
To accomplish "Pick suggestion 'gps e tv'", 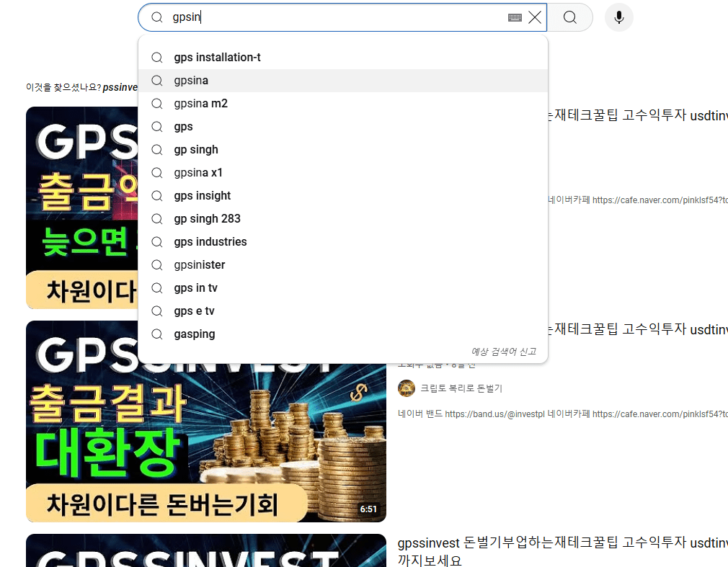I will (x=343, y=311).
